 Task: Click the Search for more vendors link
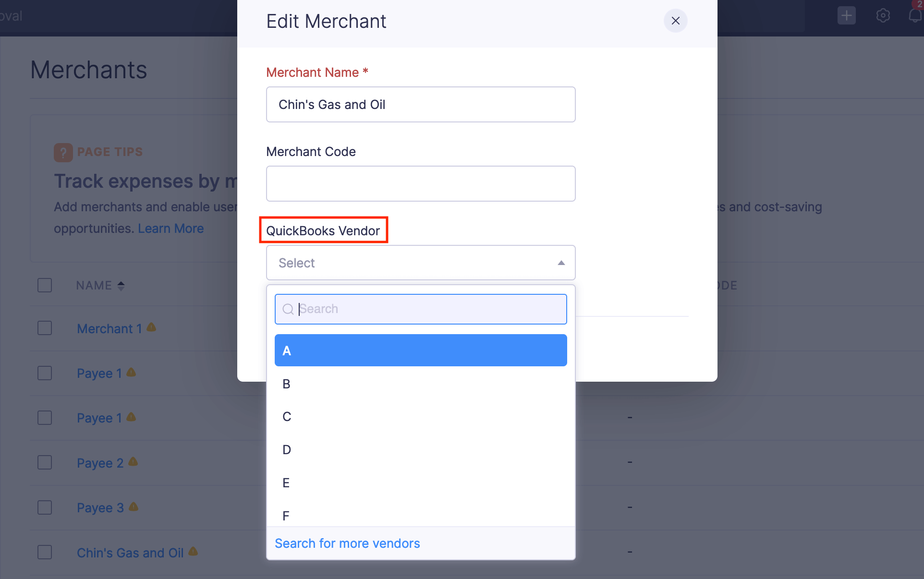(347, 543)
